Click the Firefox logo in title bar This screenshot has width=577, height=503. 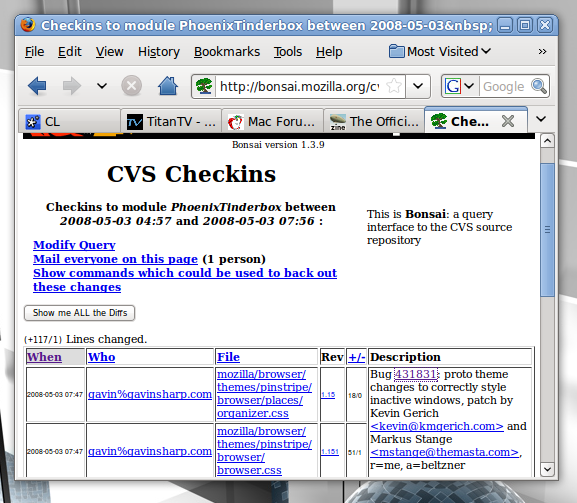(x=28, y=25)
